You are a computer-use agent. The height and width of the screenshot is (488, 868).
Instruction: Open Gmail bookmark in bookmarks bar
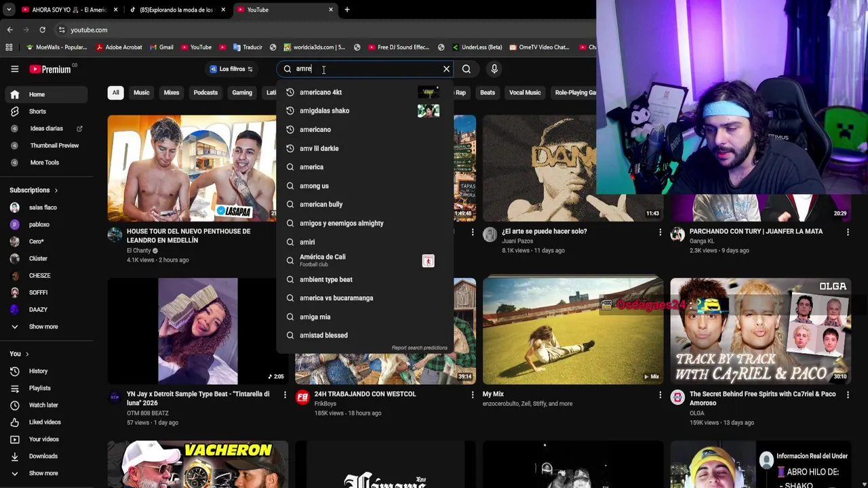pyautogui.click(x=161, y=47)
